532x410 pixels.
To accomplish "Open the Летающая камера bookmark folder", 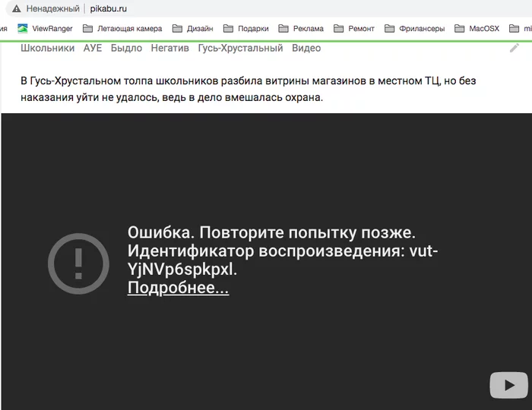I will click(x=122, y=28).
